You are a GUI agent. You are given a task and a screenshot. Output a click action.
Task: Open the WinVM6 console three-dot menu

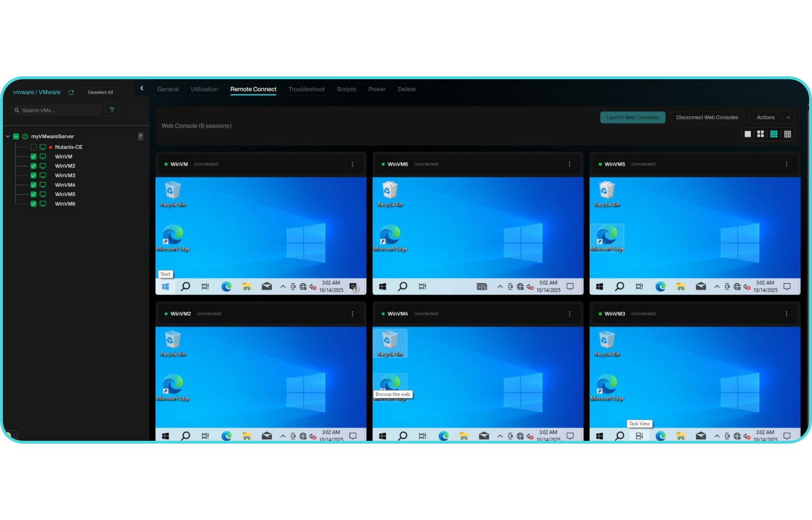(x=569, y=164)
